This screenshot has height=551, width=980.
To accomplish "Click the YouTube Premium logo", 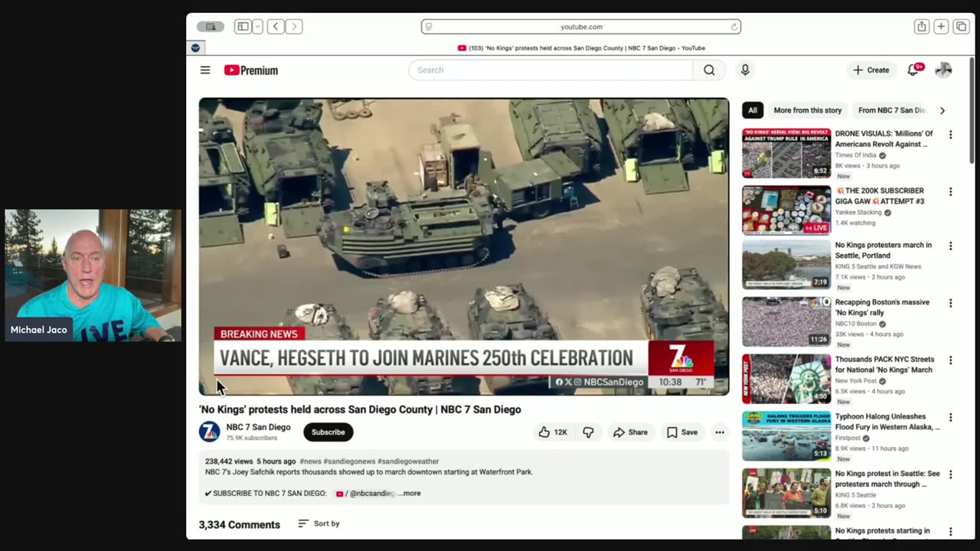I will (x=251, y=70).
